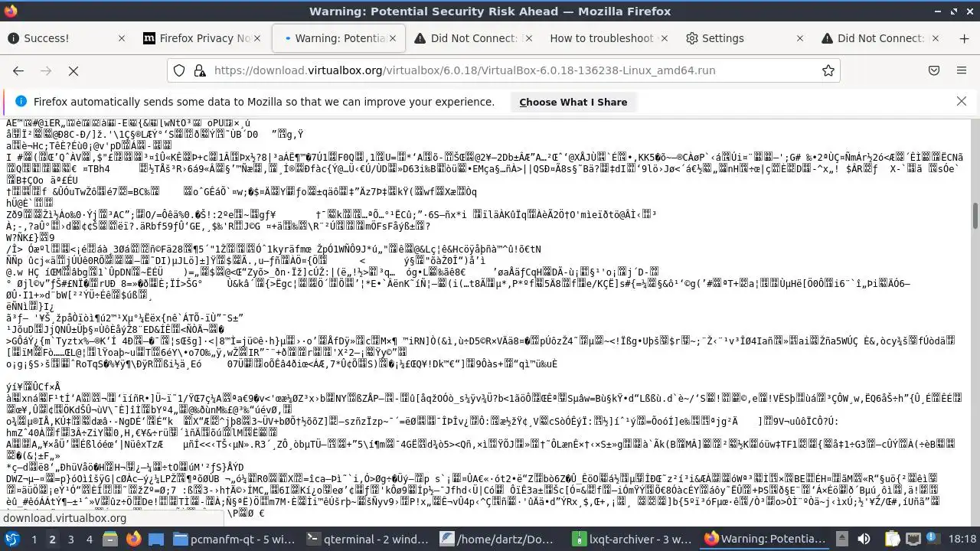980x551 pixels.
Task: Click the vertical page scrollbar thumb
Action: [975, 216]
